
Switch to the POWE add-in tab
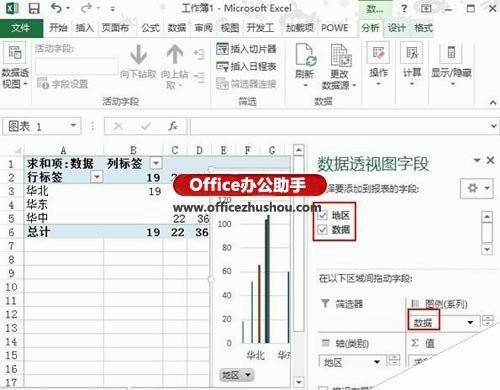334,28
